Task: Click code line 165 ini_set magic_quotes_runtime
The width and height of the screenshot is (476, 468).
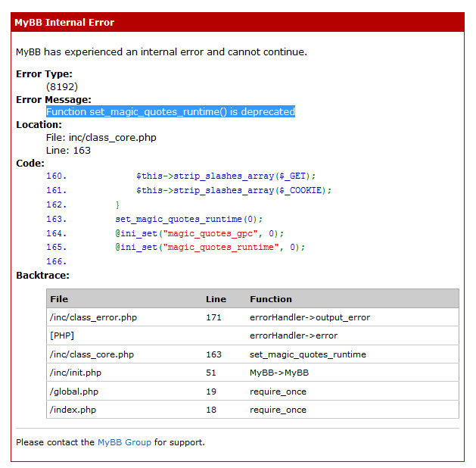Action: coord(210,247)
